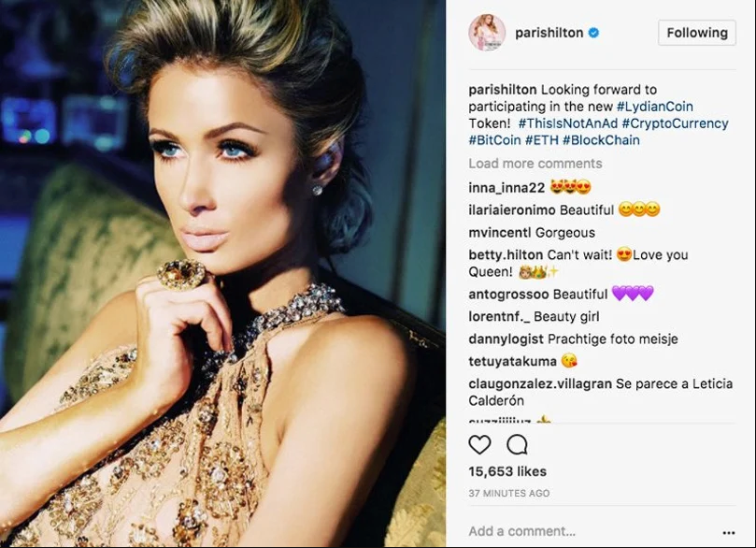Screen dimensions: 756x548
Task: Toggle the Following button
Action: (697, 33)
